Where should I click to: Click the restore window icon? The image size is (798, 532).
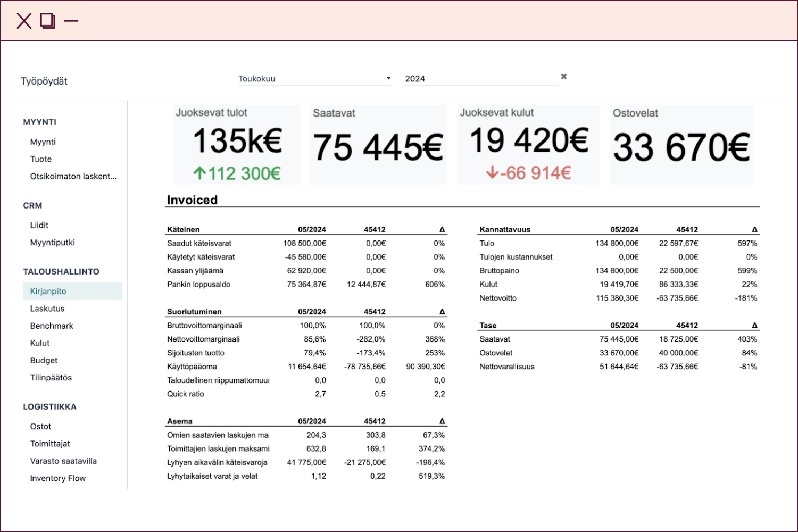(x=48, y=21)
